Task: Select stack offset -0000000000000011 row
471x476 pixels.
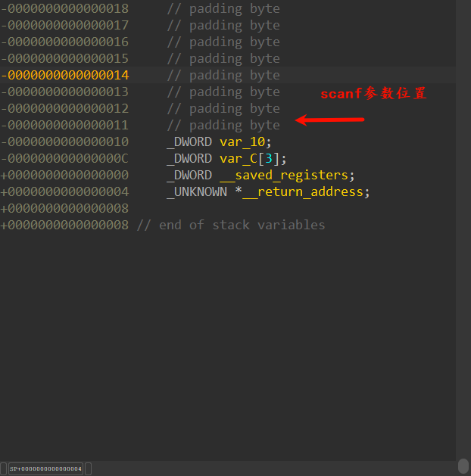Action: click(228, 126)
